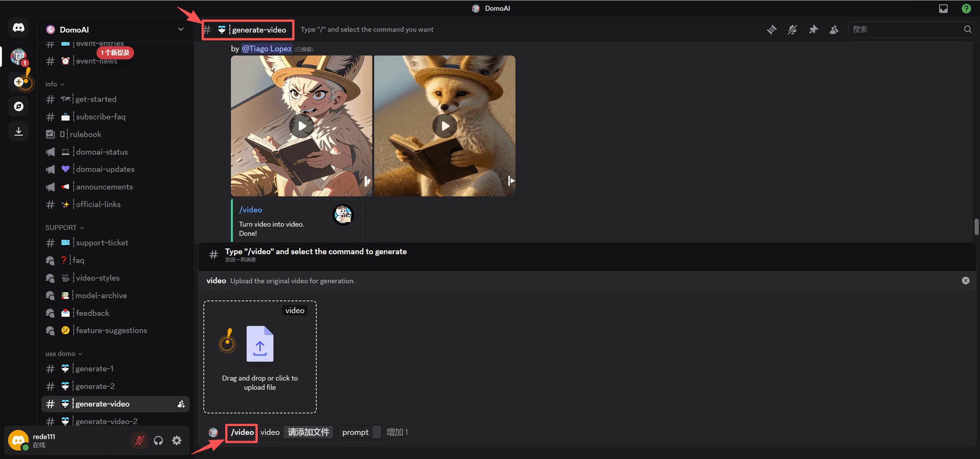Screen dimensions: 980x459
Task: Click the Explore discoverable servers compass icon
Action: click(x=18, y=106)
